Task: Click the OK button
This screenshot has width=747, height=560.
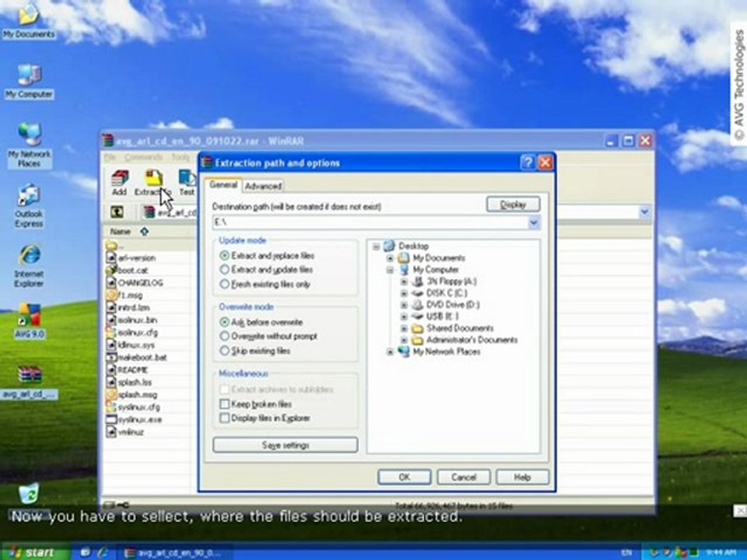Action: [x=405, y=477]
